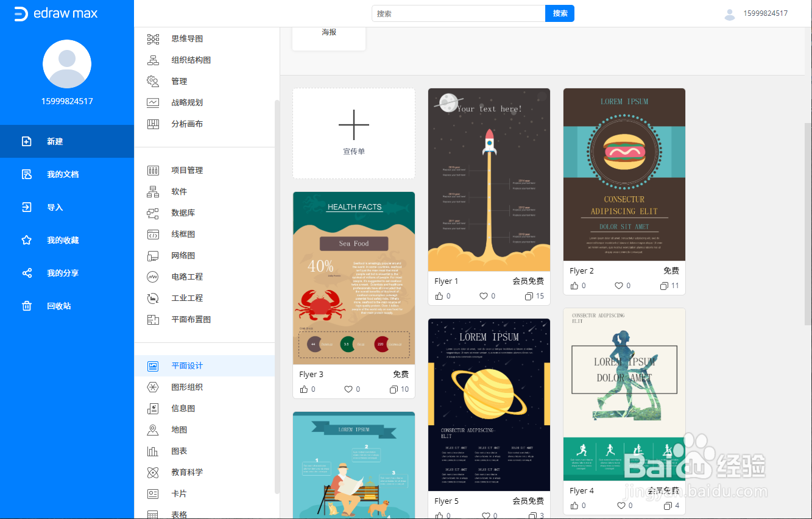Click the 导入 arrow icon
This screenshot has height=519, width=812.
coord(27,207)
